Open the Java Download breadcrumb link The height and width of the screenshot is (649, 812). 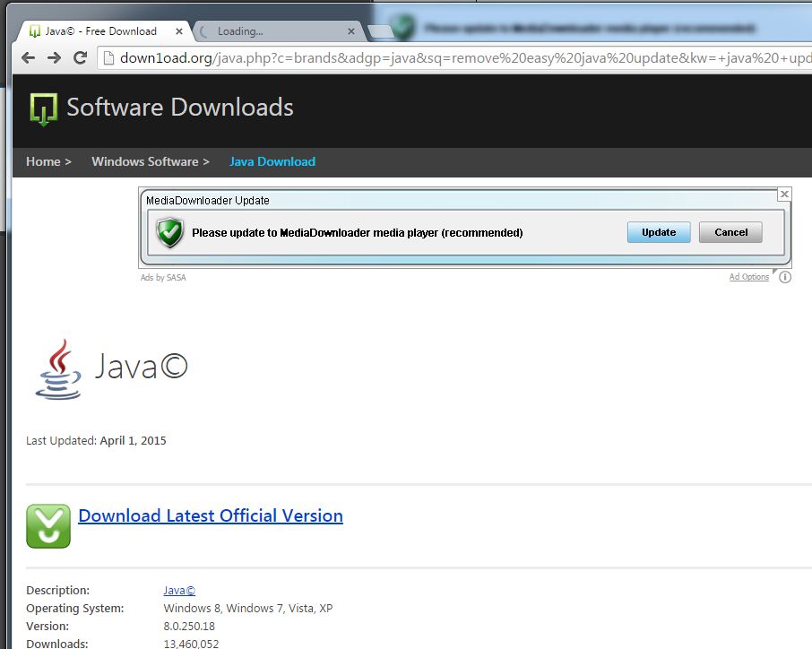pyautogui.click(x=272, y=161)
